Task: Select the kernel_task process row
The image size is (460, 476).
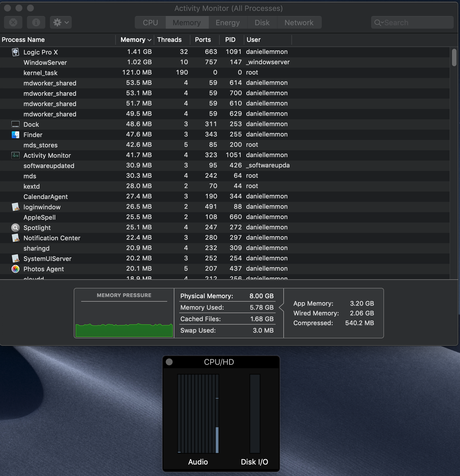Action: click(225, 73)
